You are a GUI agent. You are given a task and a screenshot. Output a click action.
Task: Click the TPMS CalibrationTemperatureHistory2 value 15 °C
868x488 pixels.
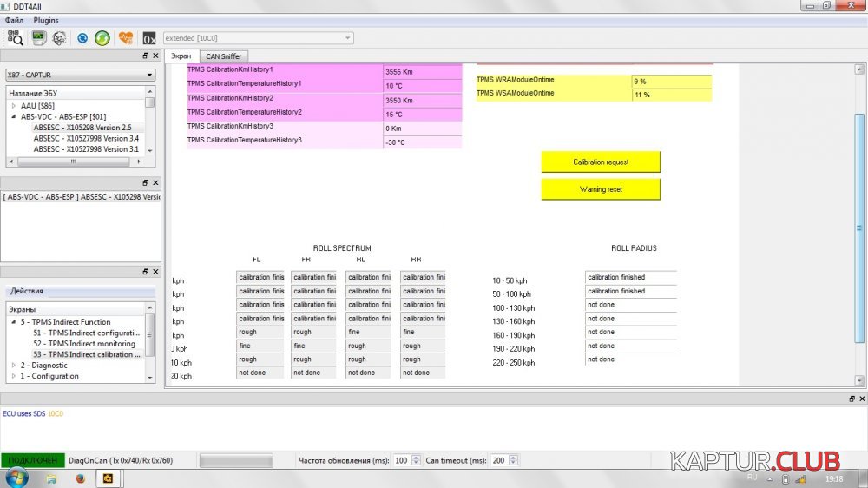[x=422, y=115]
